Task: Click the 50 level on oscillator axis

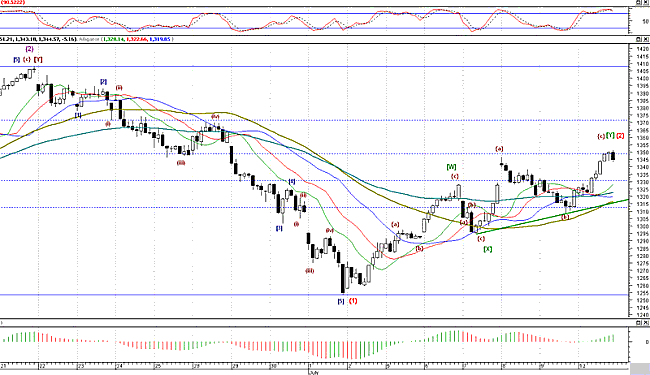Action: coord(645,21)
